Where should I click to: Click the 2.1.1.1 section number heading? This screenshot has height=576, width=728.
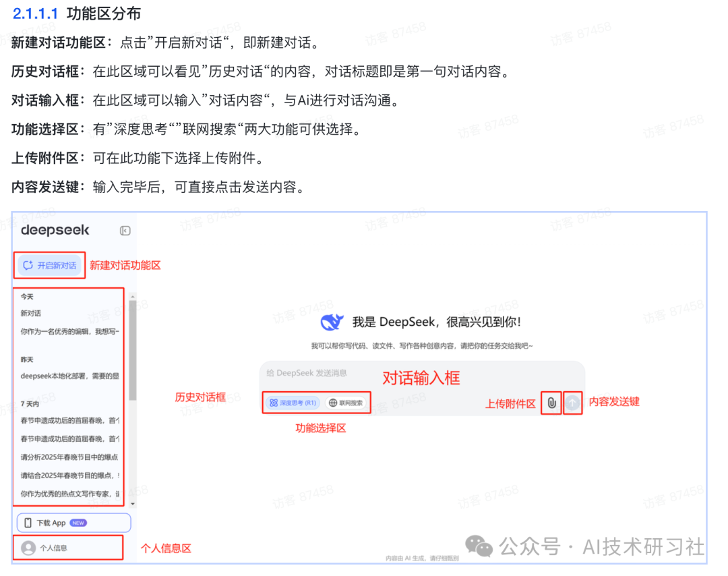[x=35, y=14]
